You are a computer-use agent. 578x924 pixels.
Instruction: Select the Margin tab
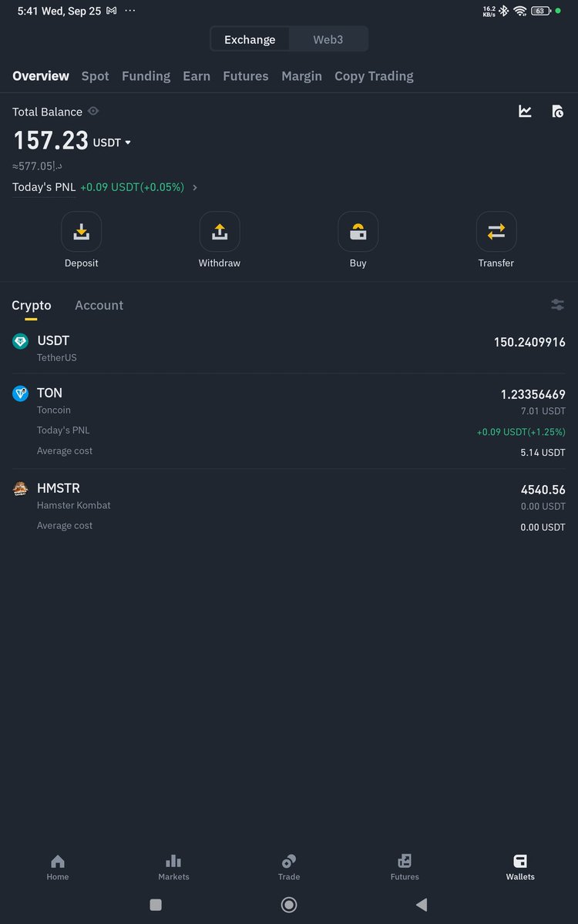pos(301,76)
